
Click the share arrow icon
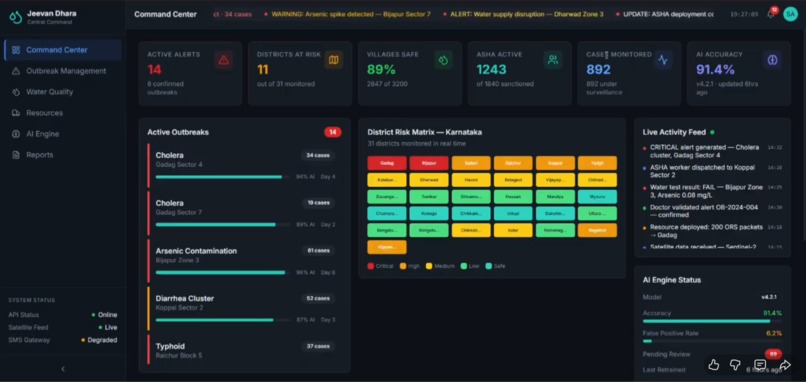(785, 365)
